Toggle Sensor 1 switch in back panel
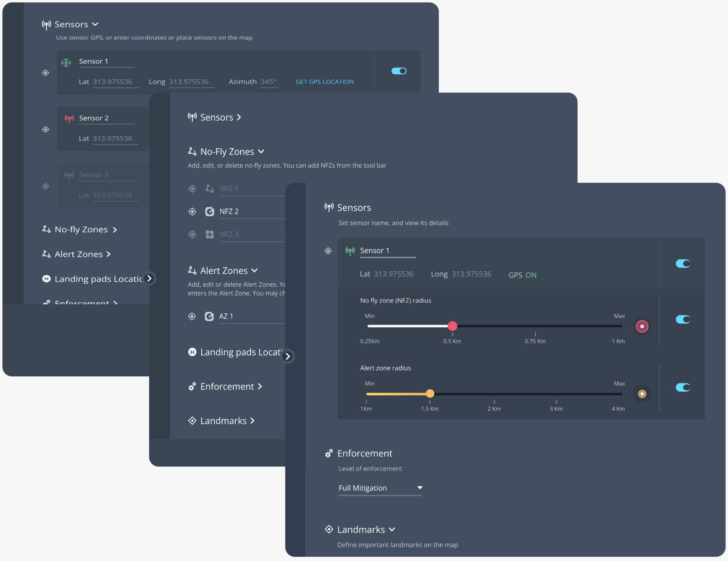 [x=399, y=71]
